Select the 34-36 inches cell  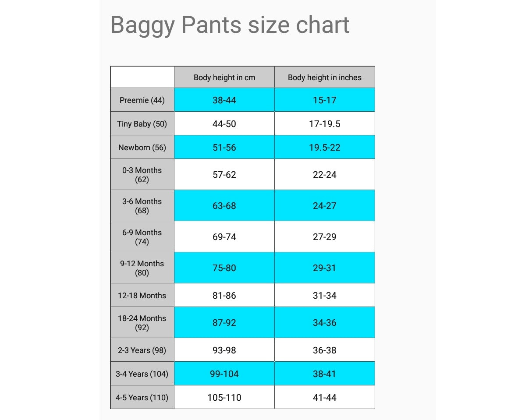pos(325,323)
